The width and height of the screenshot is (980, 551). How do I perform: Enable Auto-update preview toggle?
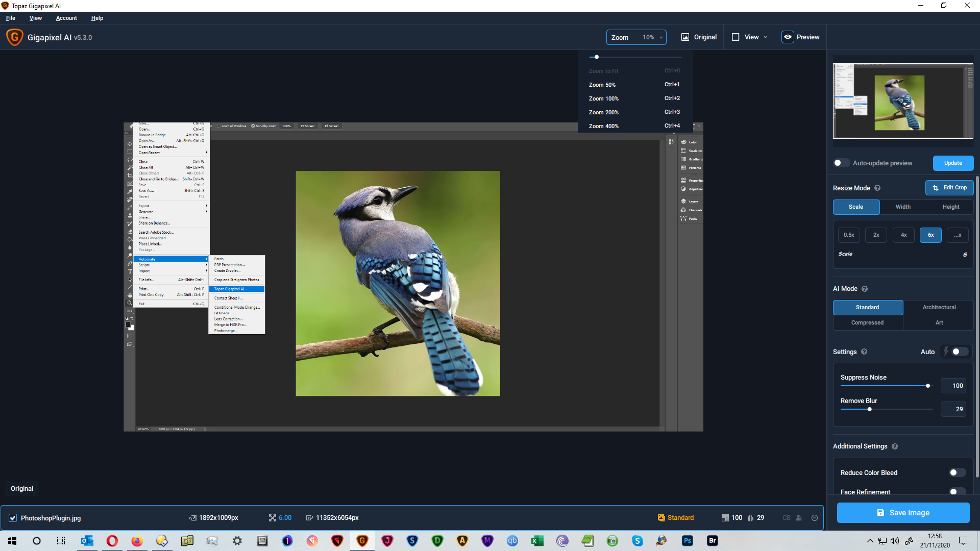[x=841, y=163]
